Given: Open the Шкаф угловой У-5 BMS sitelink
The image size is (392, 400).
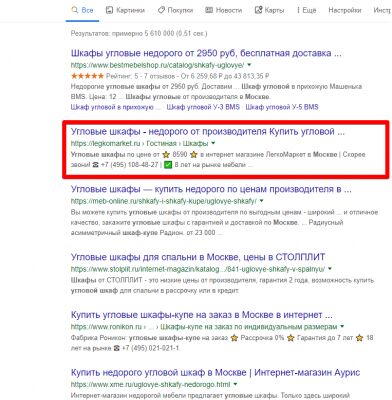Looking at the screenshot, I should (x=282, y=107).
